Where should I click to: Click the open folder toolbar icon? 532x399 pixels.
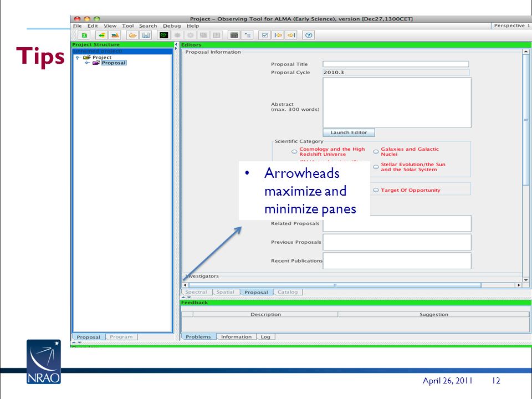pos(132,35)
